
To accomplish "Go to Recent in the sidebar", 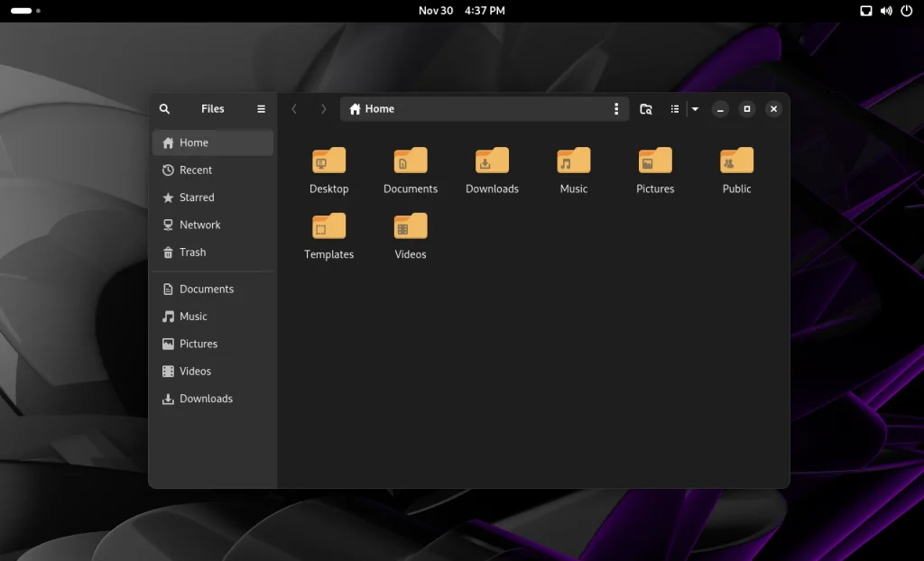I will [195, 170].
